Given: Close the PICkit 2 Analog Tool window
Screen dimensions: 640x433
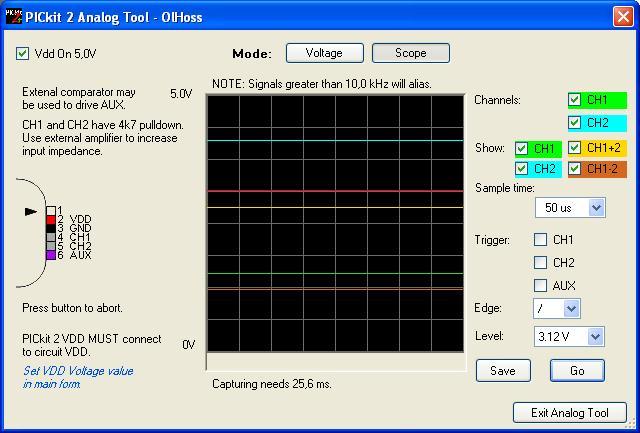Looking at the screenshot, I should (x=623, y=17).
